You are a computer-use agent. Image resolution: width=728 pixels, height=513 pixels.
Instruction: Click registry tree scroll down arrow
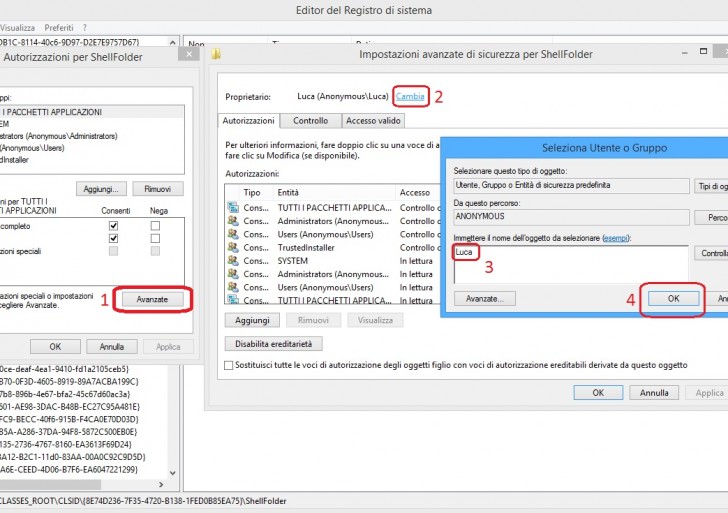pos(173,473)
